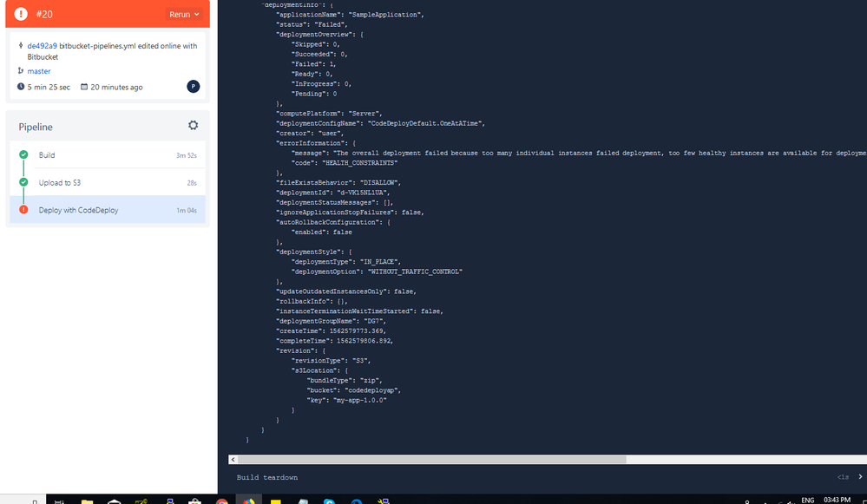Click the '<1s' teardown duration
Viewport: 867px width, 504px height.
click(x=843, y=477)
